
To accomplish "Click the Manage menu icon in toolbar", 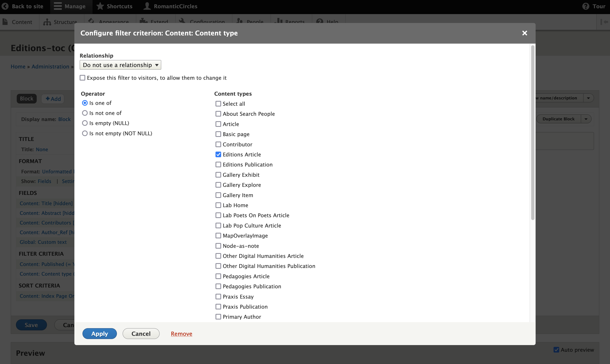I will [58, 6].
